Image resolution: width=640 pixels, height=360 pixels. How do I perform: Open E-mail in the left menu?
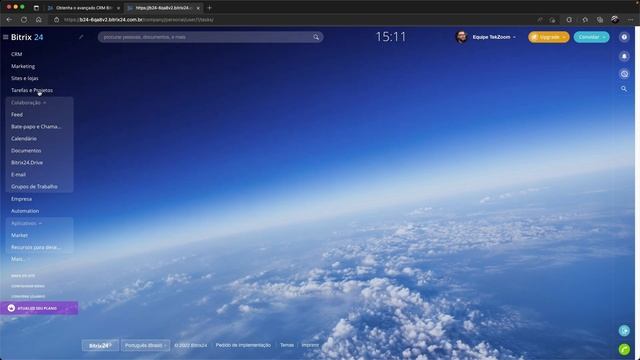tap(18, 175)
